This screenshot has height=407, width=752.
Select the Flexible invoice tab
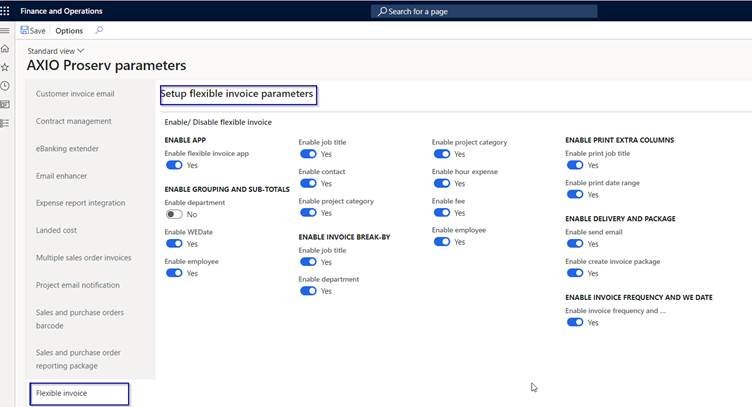(x=78, y=393)
